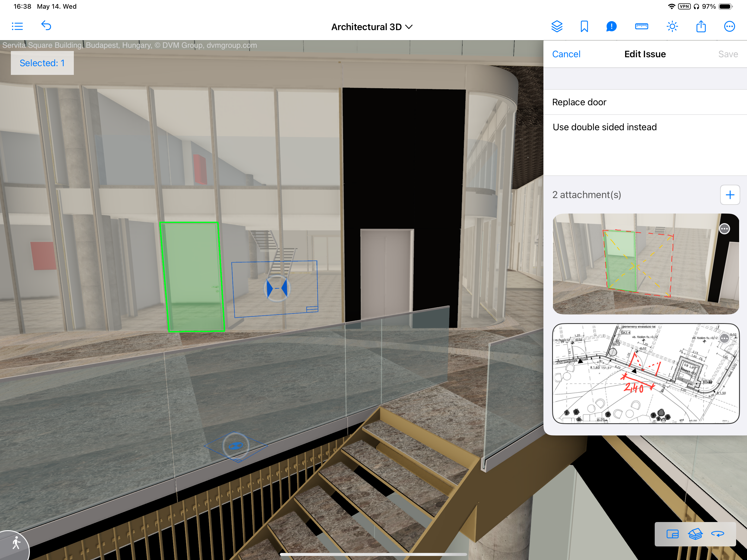Open the top toolbar More options icon
Image resolution: width=747 pixels, height=560 pixels.
tap(729, 26)
